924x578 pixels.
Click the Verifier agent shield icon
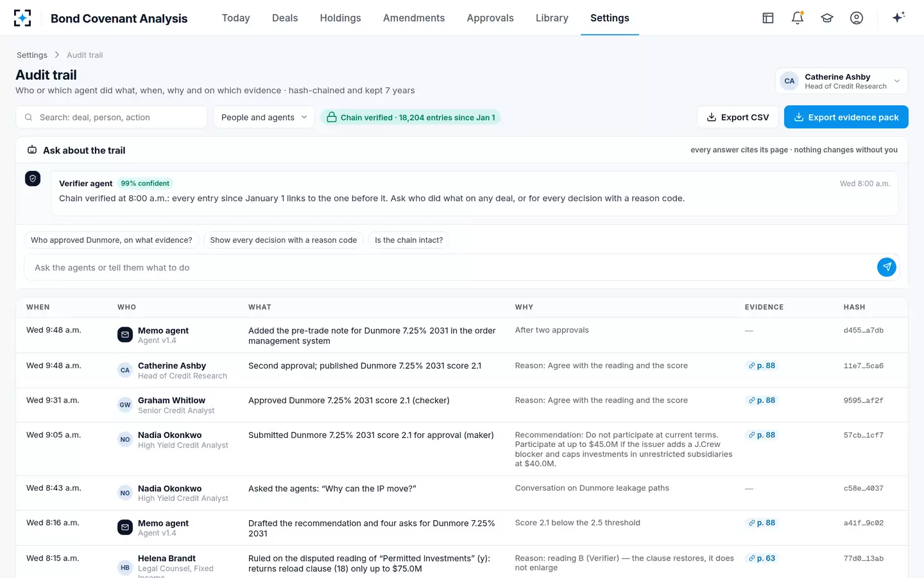[33, 179]
